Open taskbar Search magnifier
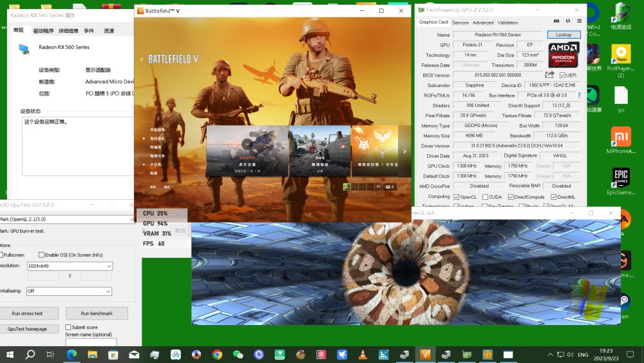Image resolution: width=644 pixels, height=363 pixels. pyautogui.click(x=30, y=355)
